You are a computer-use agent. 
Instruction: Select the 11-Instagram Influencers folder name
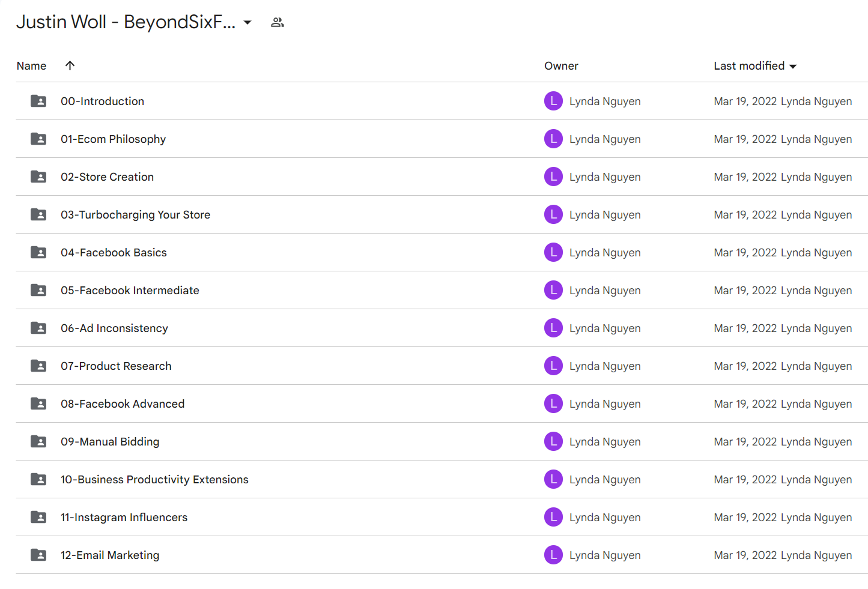pyautogui.click(x=124, y=518)
